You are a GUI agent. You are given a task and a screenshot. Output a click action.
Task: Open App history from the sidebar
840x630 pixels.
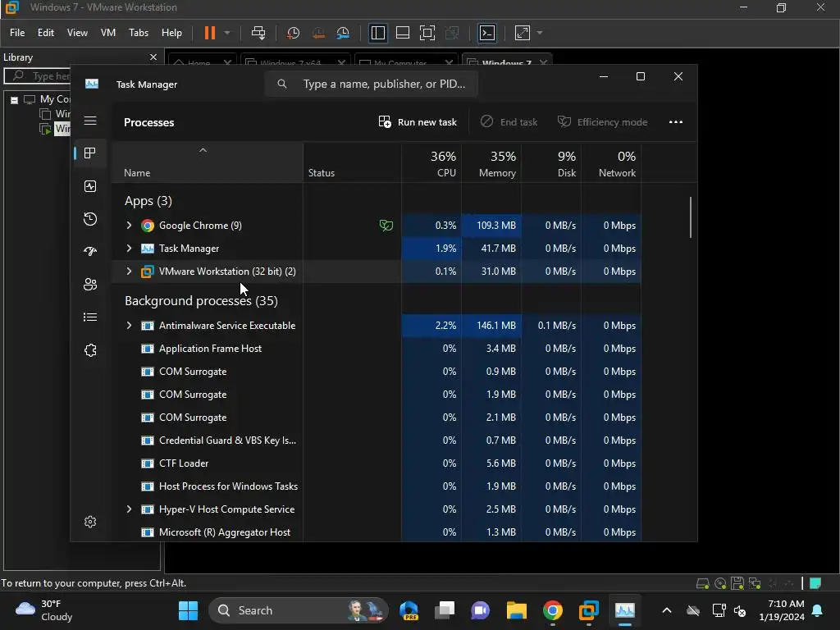[90, 218]
